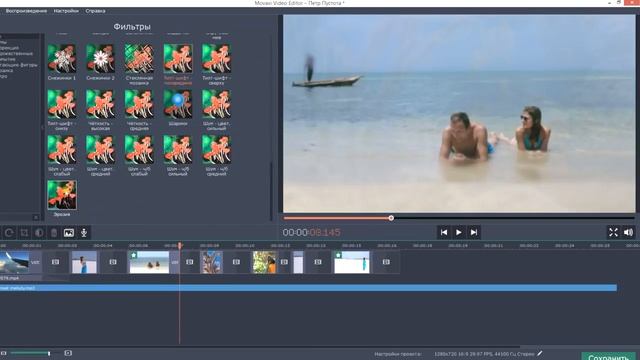Open the Воспроизведение menu
Viewport: 640px width, 360px height.
pos(27,11)
